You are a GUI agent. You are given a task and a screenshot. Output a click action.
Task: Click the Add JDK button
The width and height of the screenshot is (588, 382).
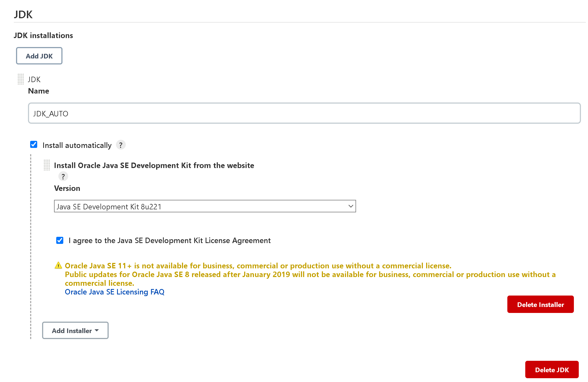click(39, 56)
